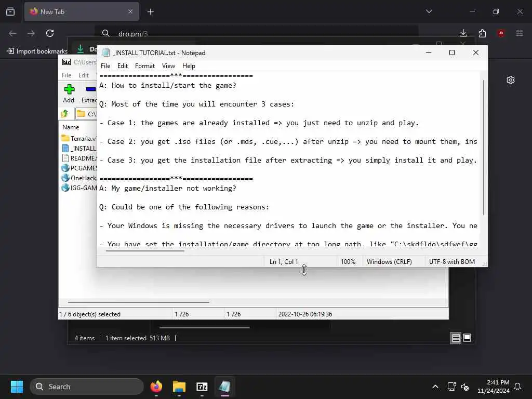Open 7-Zip from taskbar
Image resolution: width=532 pixels, height=399 pixels.
coord(202,387)
